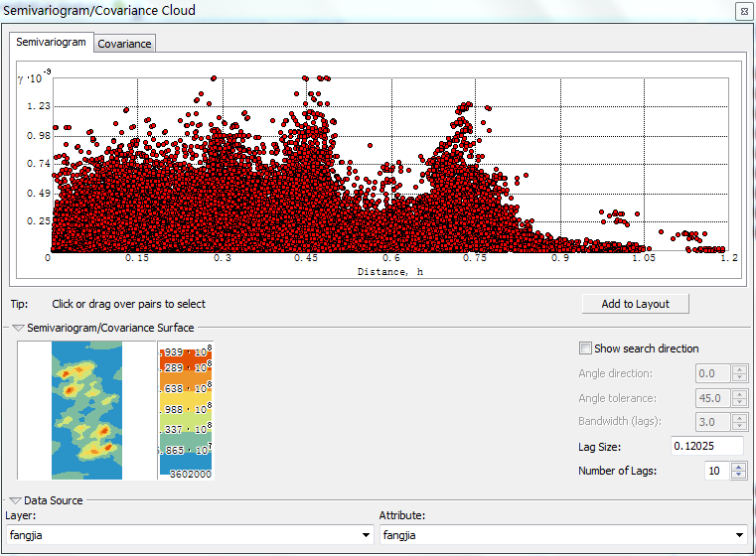Increase Number of Lags with up arrow
The image size is (756, 556).
(738, 467)
